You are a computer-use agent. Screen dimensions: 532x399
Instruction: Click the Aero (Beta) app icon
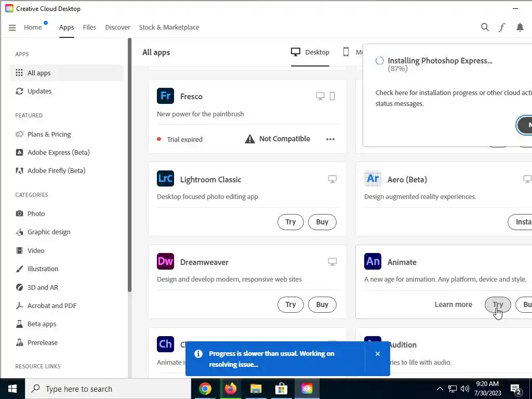pyautogui.click(x=373, y=179)
